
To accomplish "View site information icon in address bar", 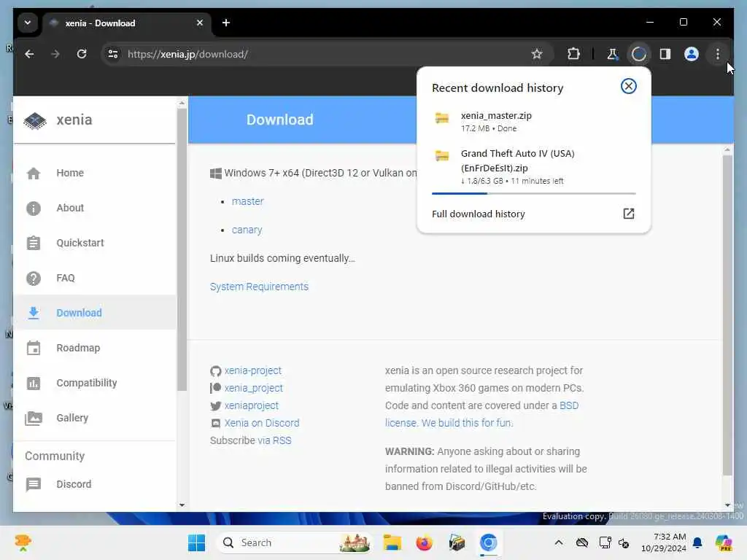I will point(113,54).
